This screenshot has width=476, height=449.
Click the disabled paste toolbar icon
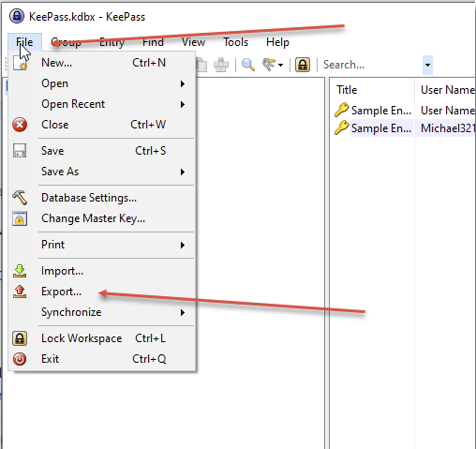point(202,65)
